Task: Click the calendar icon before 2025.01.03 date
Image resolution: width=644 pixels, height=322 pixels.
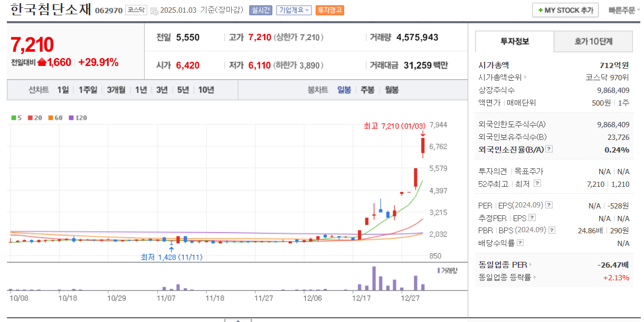Action: 154,11
